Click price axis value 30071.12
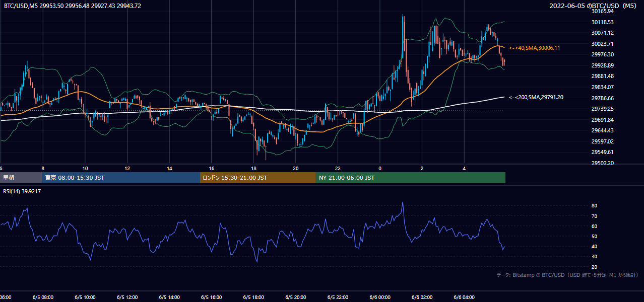Screen dimensions: 644x302 602,33
